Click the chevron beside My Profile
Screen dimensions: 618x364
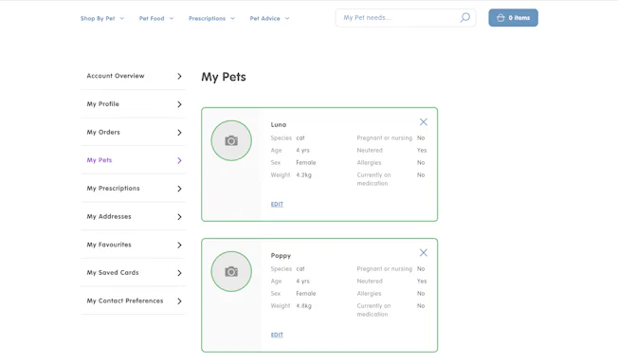(179, 104)
